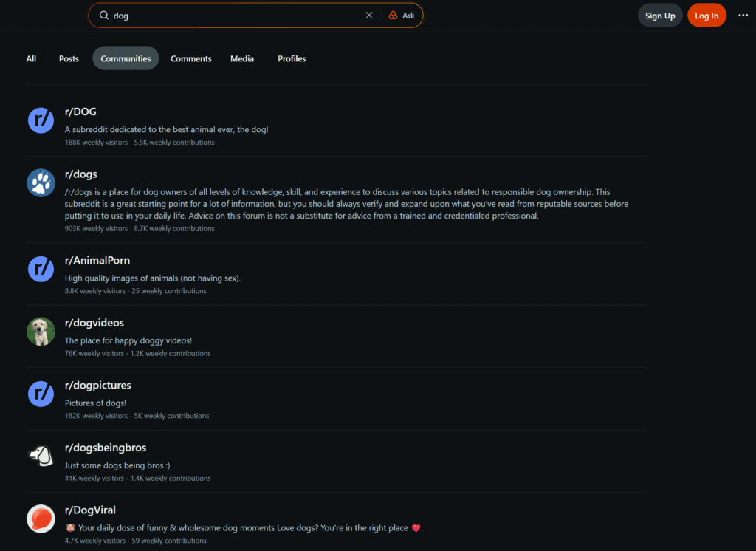The image size is (756, 551).
Task: Open the r/AnimalPorn community link
Action: click(97, 260)
